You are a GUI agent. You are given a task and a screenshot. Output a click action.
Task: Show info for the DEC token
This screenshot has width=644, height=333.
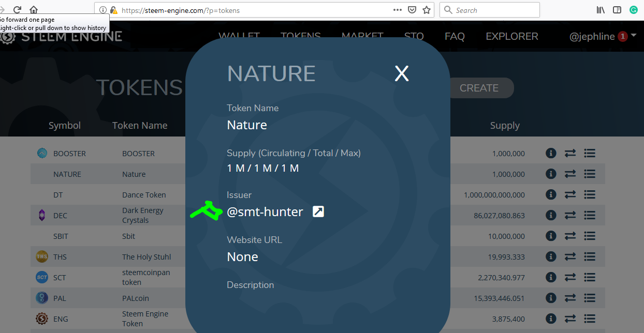point(551,215)
